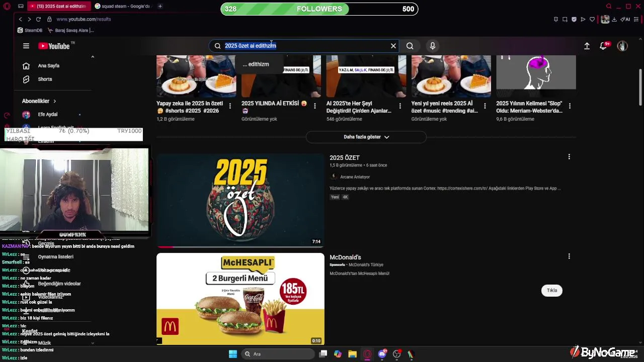This screenshot has height=362, width=644.
Task: Go to the YouTube home logo
Action: coord(54,46)
